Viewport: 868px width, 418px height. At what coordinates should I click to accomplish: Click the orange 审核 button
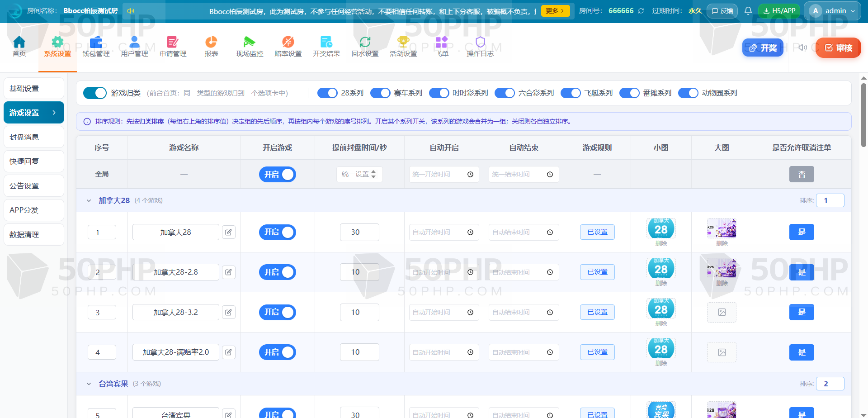coord(838,48)
